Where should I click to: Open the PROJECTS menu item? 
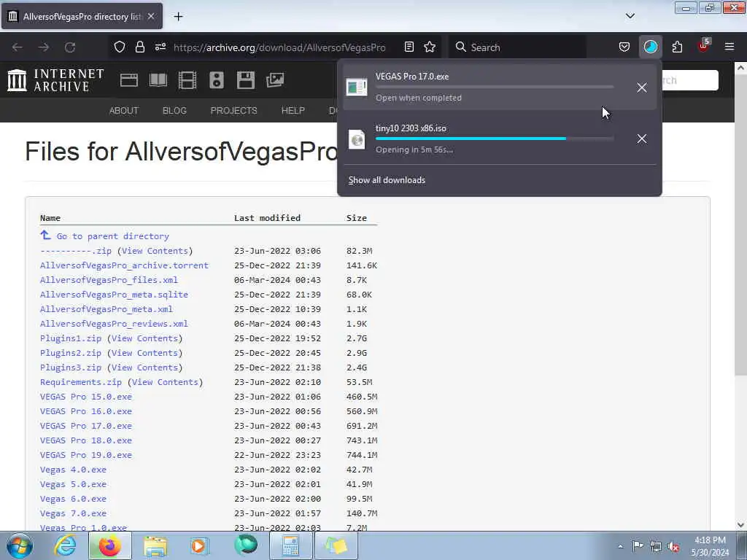[233, 110]
